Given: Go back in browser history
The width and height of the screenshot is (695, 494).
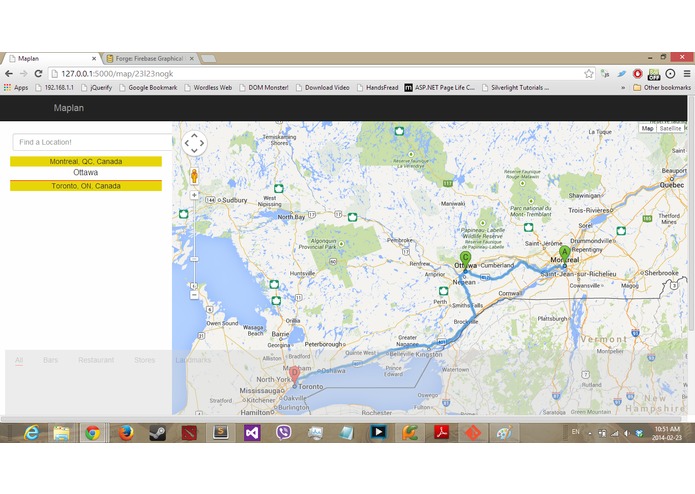Looking at the screenshot, I should [9, 74].
